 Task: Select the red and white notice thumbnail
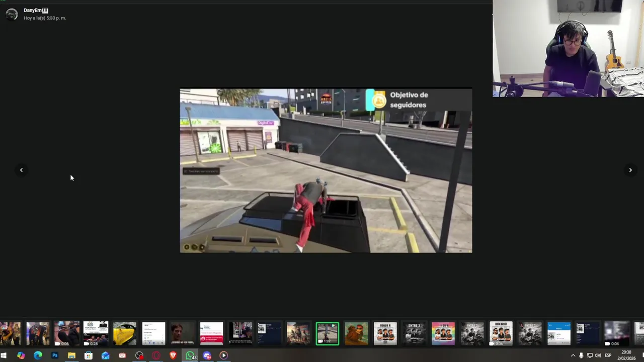pyautogui.click(x=211, y=333)
